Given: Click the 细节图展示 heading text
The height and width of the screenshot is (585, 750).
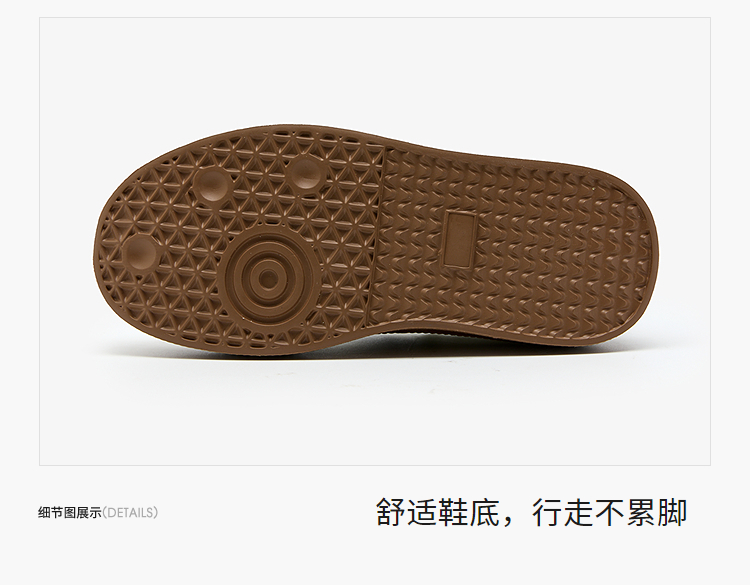Looking at the screenshot, I should [x=70, y=513].
